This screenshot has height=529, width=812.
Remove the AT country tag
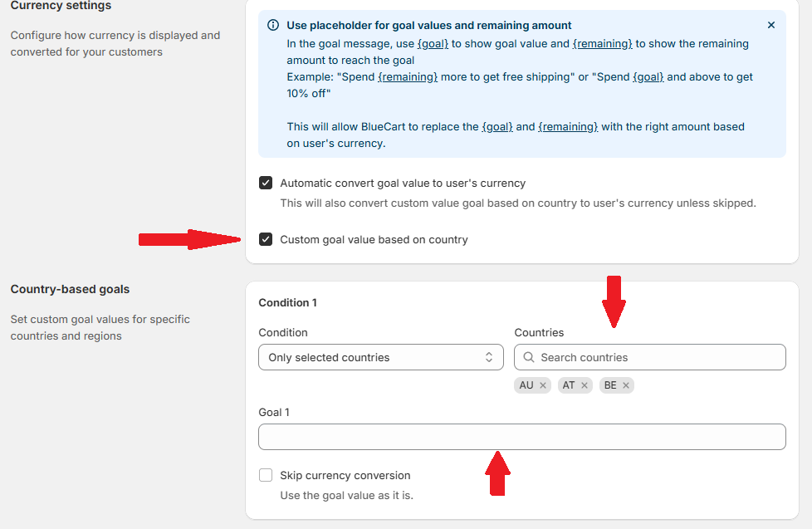(586, 385)
